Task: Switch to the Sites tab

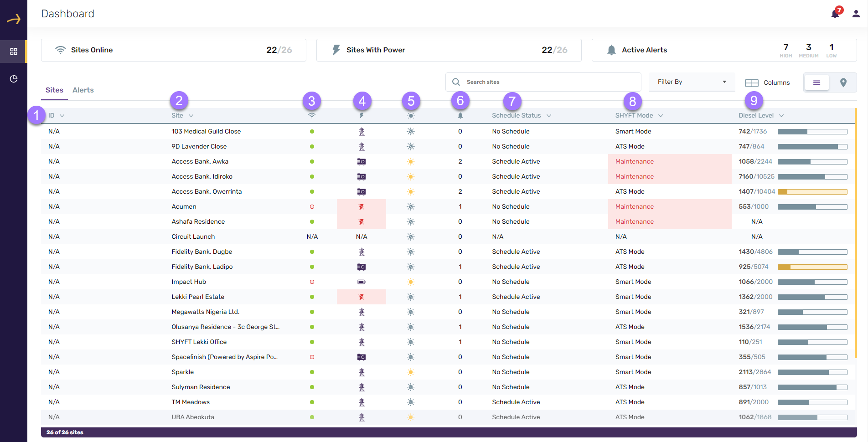Action: [54, 90]
